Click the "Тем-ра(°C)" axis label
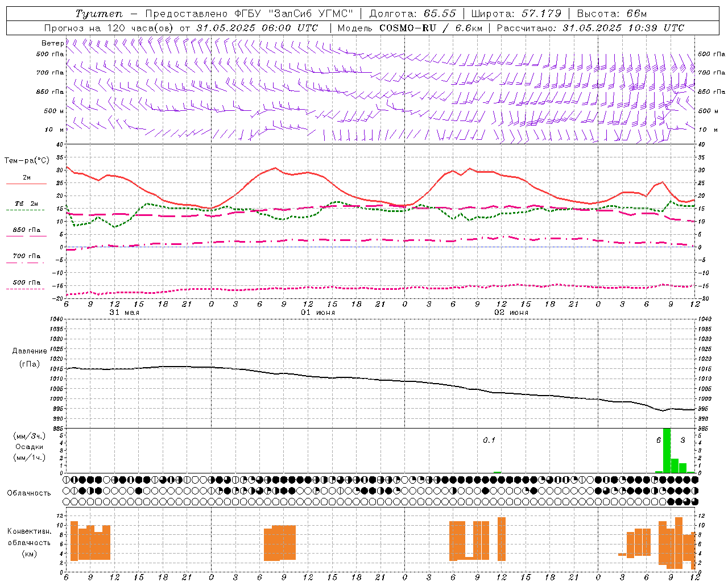The width and height of the screenshot is (728, 582). 27,161
